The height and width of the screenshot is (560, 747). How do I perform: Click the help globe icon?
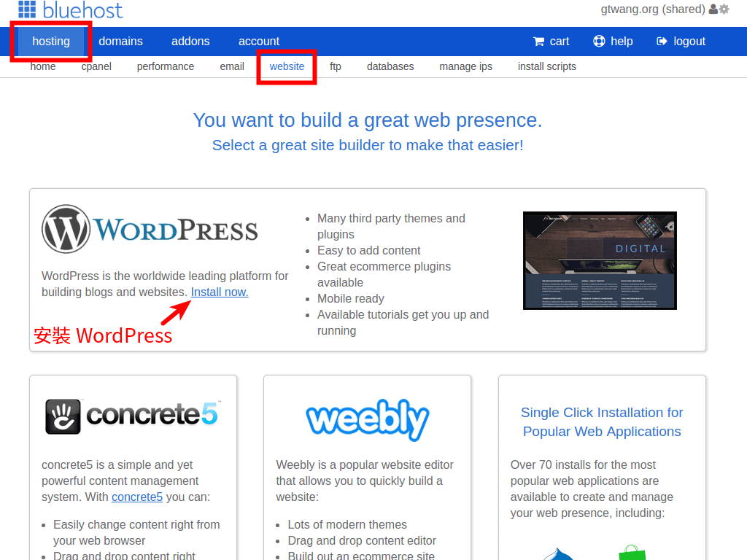pos(598,41)
